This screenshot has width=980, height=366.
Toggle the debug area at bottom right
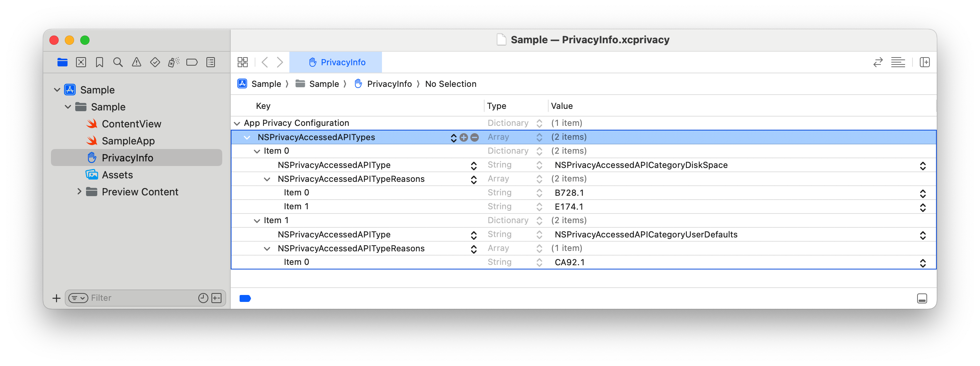pos(922,298)
